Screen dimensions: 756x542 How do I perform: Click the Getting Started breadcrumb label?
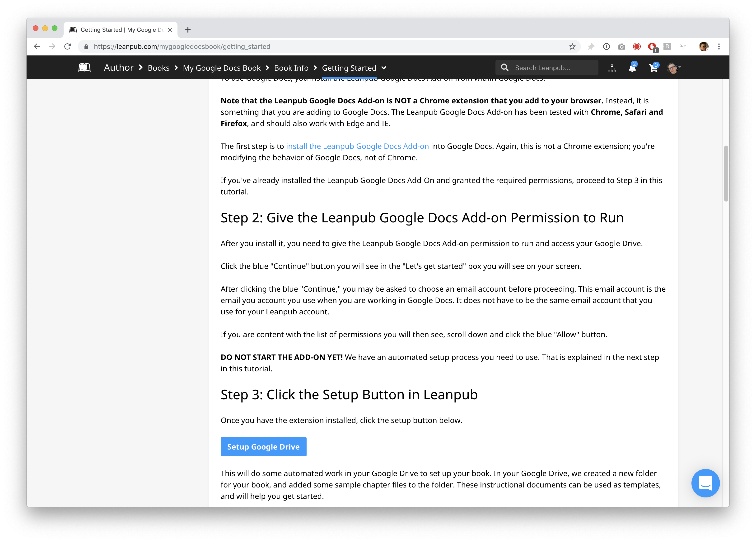[x=349, y=68]
